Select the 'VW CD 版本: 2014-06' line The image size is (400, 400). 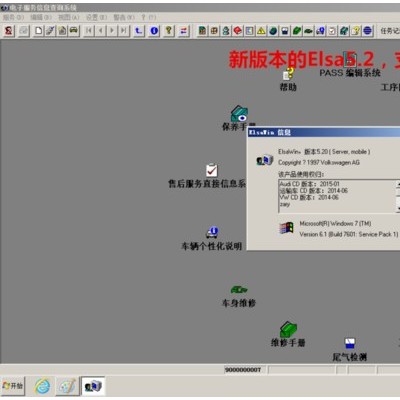click(309, 197)
